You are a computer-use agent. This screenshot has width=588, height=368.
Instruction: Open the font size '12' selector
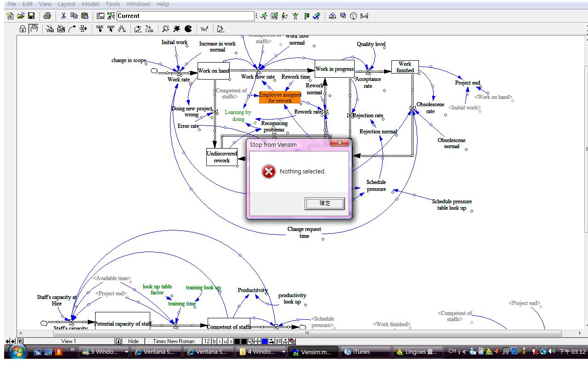206,341
